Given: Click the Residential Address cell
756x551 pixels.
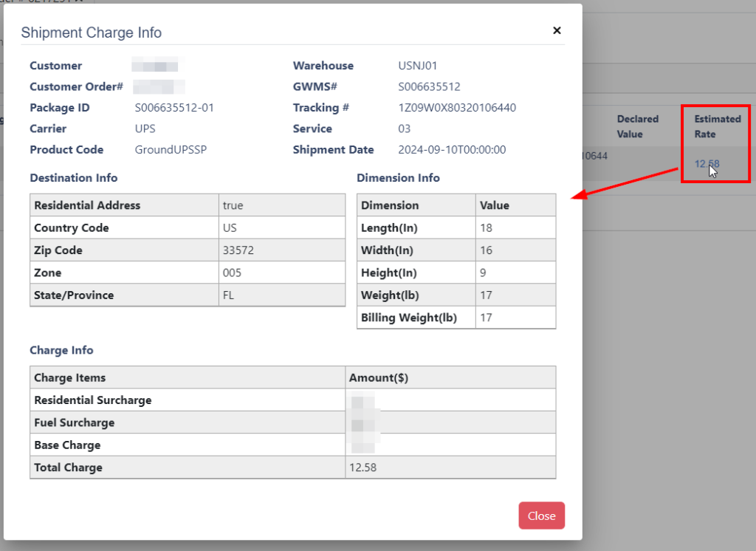Looking at the screenshot, I should click(124, 205).
